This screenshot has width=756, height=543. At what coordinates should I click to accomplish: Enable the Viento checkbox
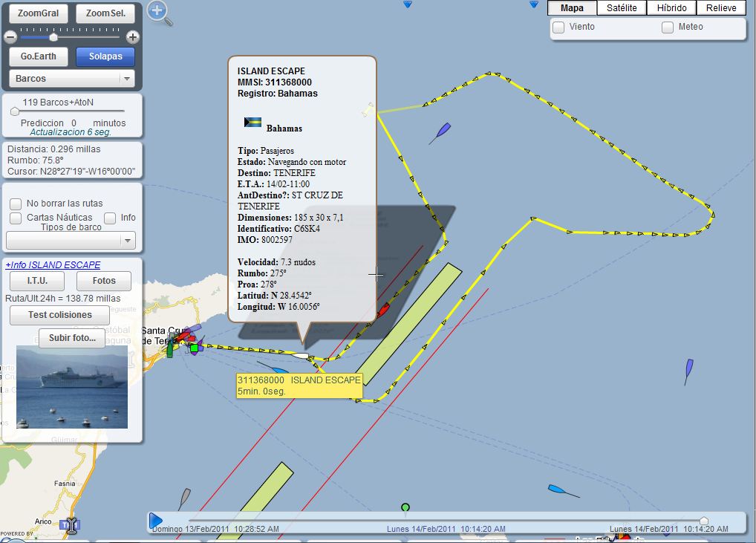point(558,27)
